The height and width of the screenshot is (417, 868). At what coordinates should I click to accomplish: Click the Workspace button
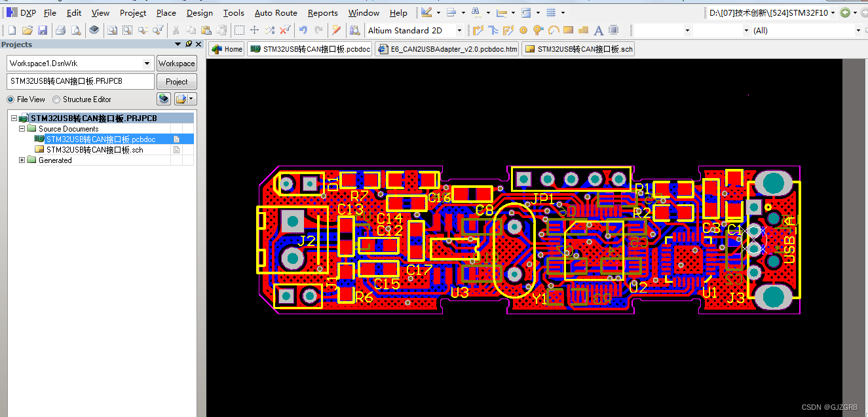pyautogui.click(x=176, y=63)
